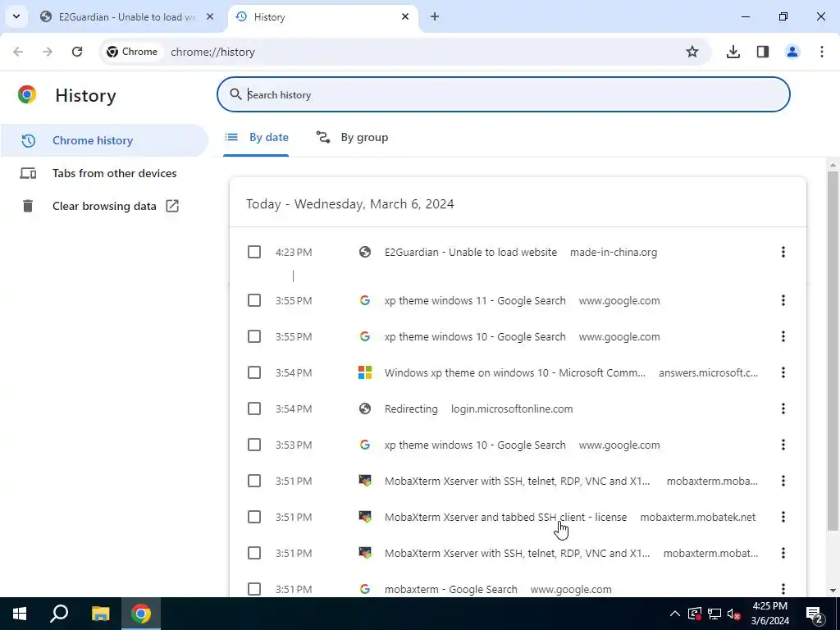This screenshot has width=840, height=630.
Task: Check the mobaxterm Google Search entry
Action: (x=254, y=589)
